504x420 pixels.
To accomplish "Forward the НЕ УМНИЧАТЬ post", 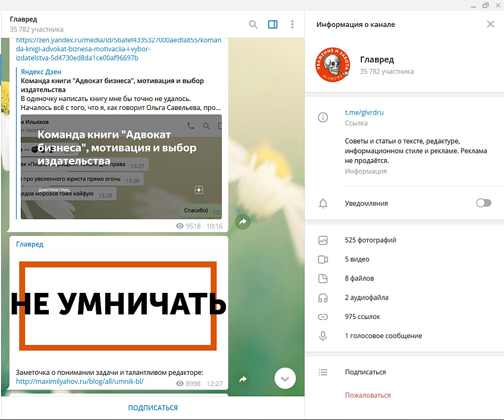I will pos(243,380).
